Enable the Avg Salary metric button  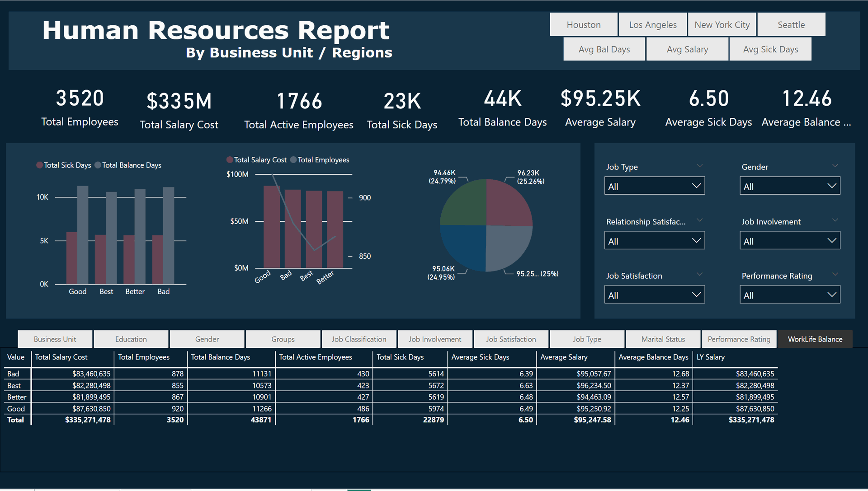[687, 49]
